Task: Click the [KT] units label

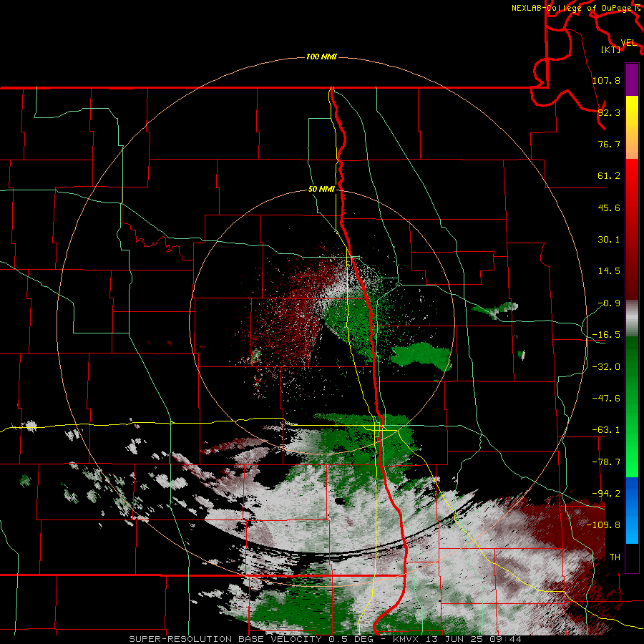Action: click(611, 50)
